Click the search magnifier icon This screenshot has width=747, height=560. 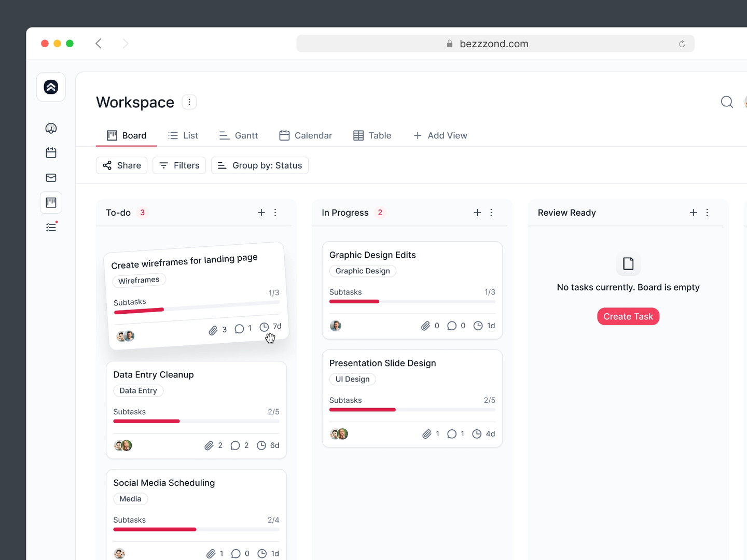point(727,102)
